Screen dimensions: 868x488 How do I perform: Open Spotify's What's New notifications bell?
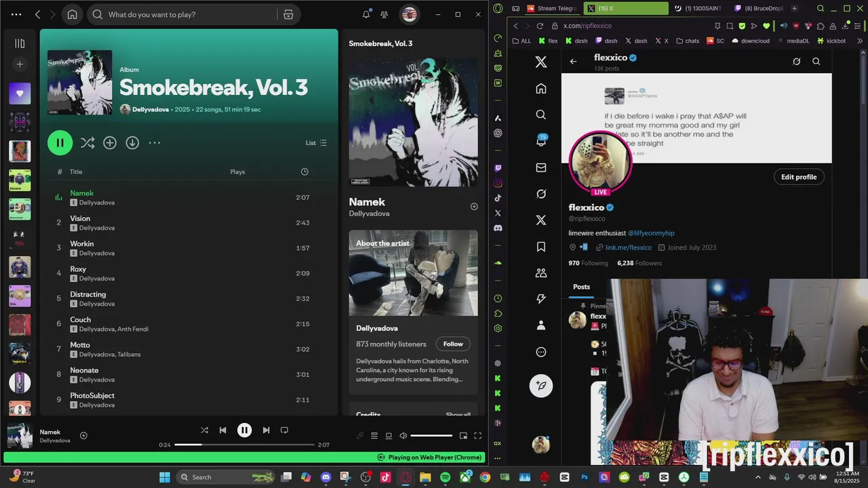366,14
